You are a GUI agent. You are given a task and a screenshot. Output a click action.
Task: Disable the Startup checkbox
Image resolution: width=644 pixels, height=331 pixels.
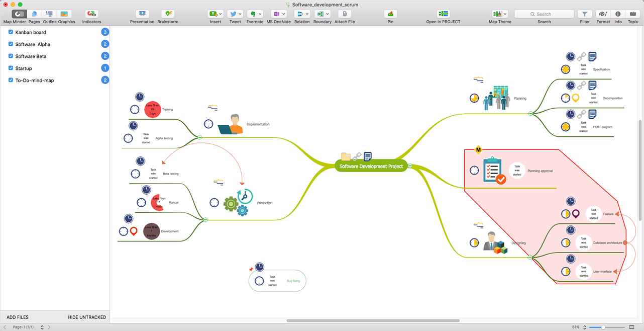click(x=11, y=68)
